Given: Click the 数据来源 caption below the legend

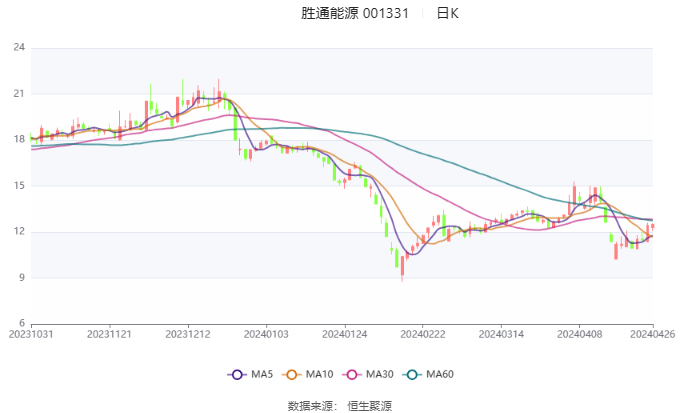Looking at the screenshot, I should 311,405.
